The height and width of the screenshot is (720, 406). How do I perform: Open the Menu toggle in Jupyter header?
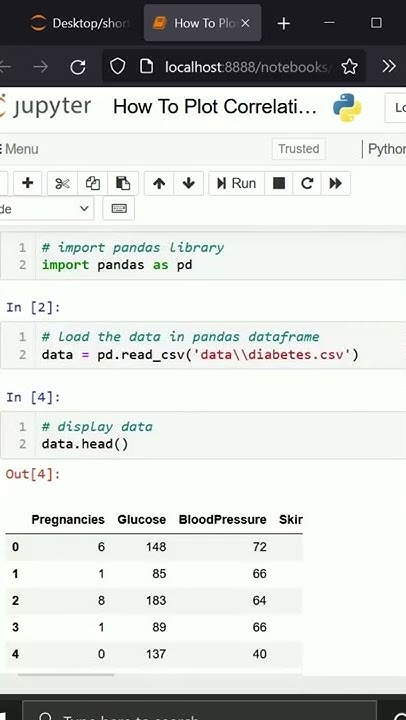tap(19, 149)
